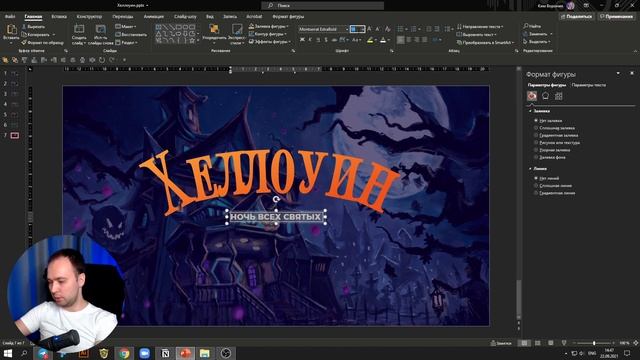Click the Вырезать (Cut) button
The height and width of the screenshot is (360, 640).
[33, 27]
